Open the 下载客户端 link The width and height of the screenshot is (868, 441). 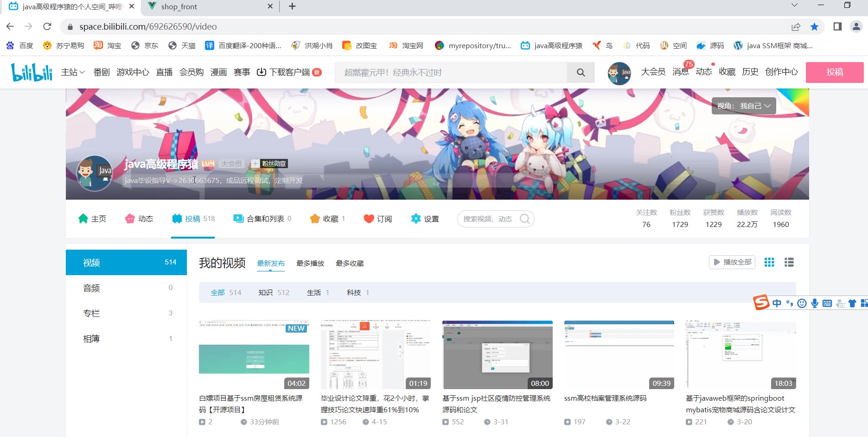pos(289,72)
